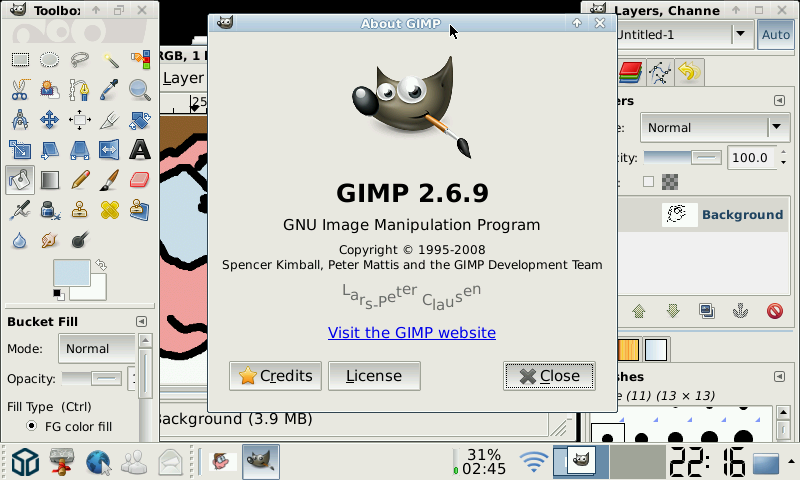The width and height of the screenshot is (800, 480).
Task: Open the Visit the GIMP website link
Action: (412, 333)
